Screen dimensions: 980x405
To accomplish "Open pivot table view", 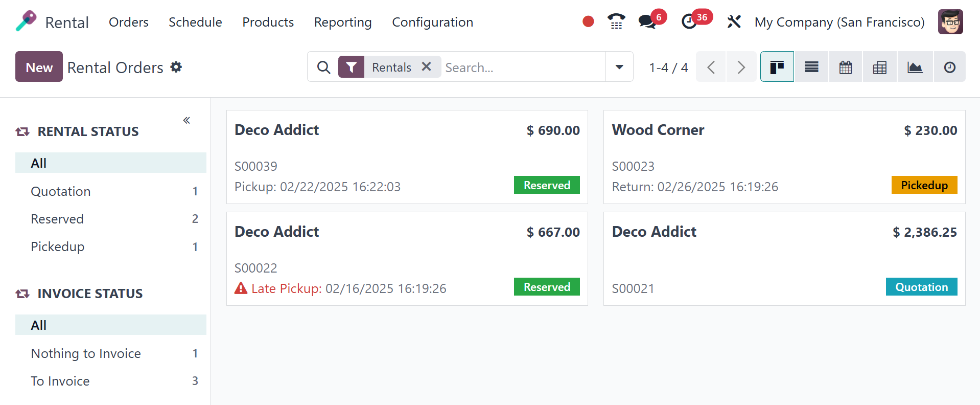I will 879,67.
